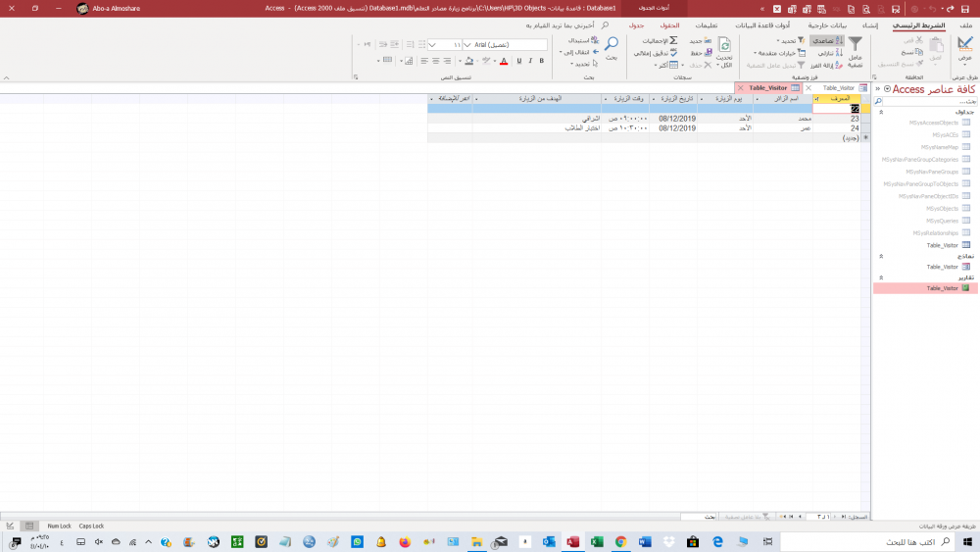Save the record using حفظ

[701, 53]
